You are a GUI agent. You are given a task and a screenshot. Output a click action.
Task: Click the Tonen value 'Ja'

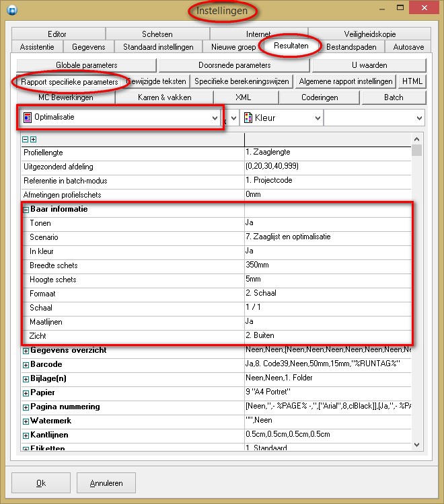(250, 222)
